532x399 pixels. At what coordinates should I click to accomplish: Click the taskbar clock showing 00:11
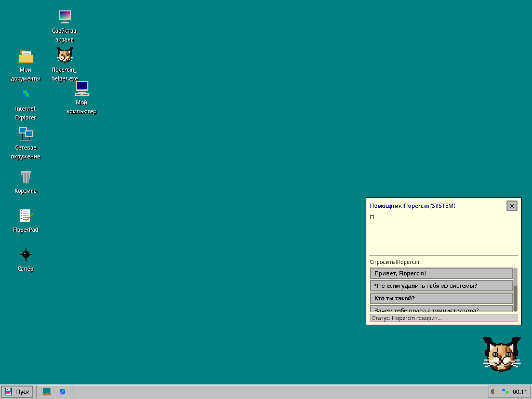pyautogui.click(x=520, y=392)
